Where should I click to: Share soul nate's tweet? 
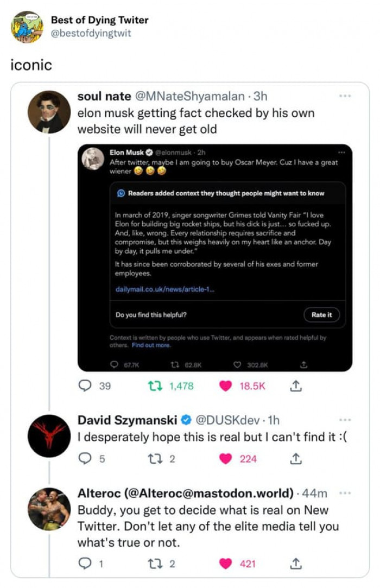pyautogui.click(x=296, y=386)
